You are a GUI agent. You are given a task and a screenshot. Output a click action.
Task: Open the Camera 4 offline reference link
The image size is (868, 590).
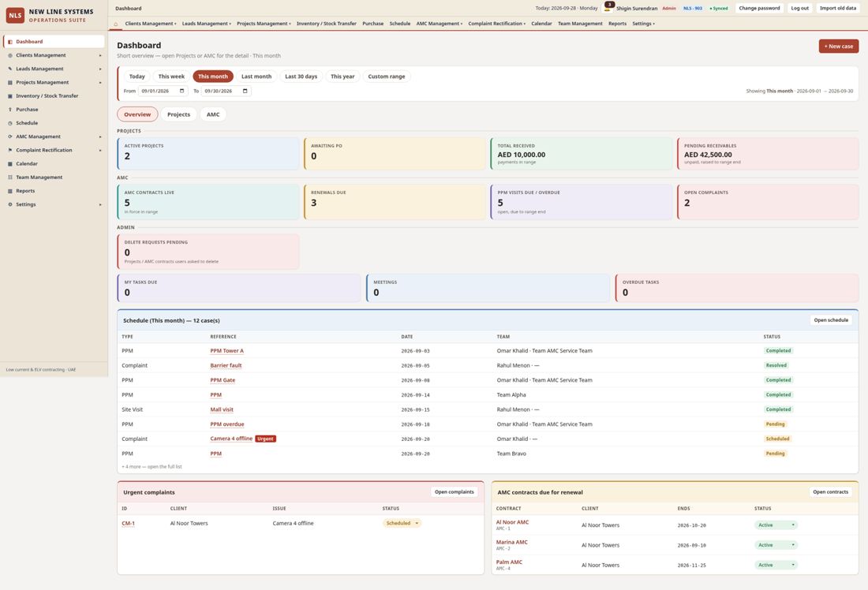(x=231, y=439)
